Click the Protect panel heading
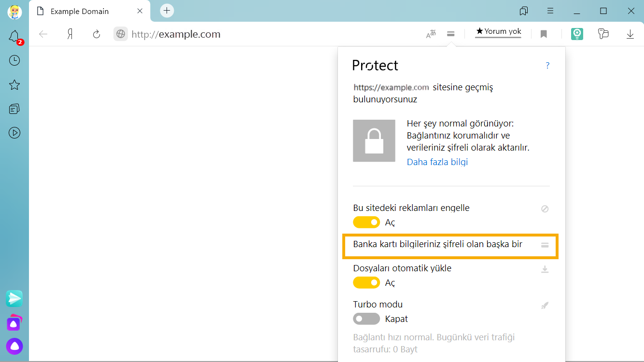Viewport: 644px width, 362px height. pyautogui.click(x=376, y=65)
